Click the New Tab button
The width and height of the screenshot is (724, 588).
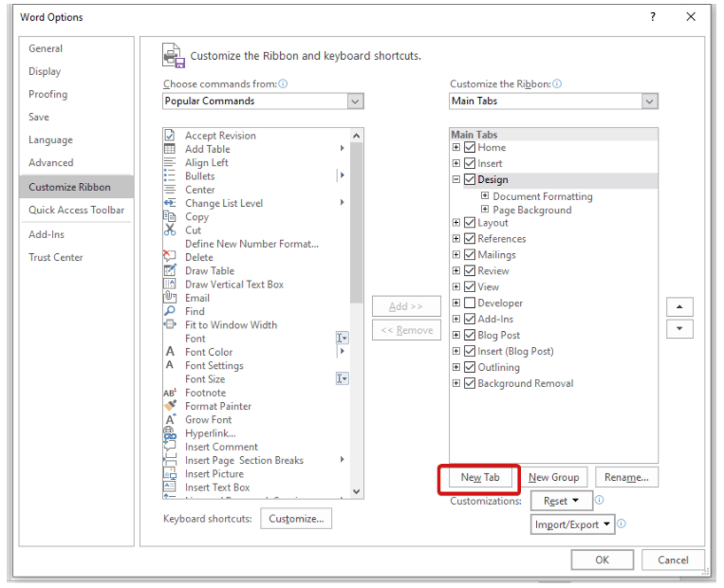[x=480, y=478]
